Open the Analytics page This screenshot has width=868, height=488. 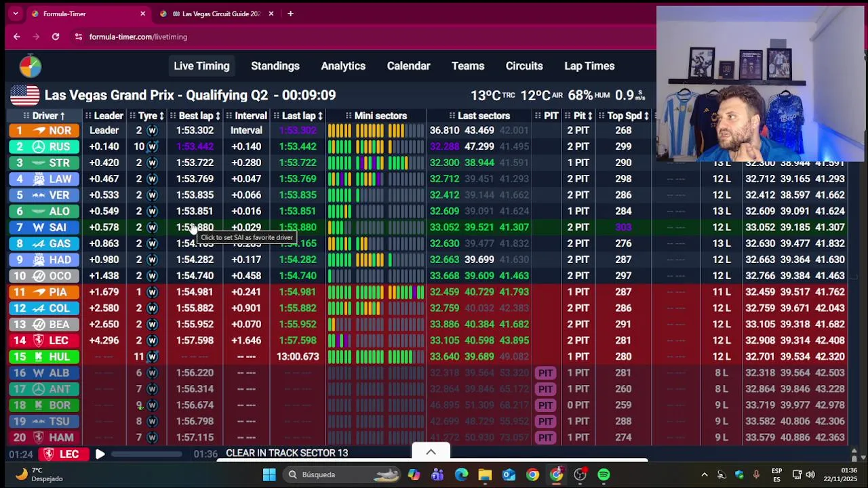[343, 66]
